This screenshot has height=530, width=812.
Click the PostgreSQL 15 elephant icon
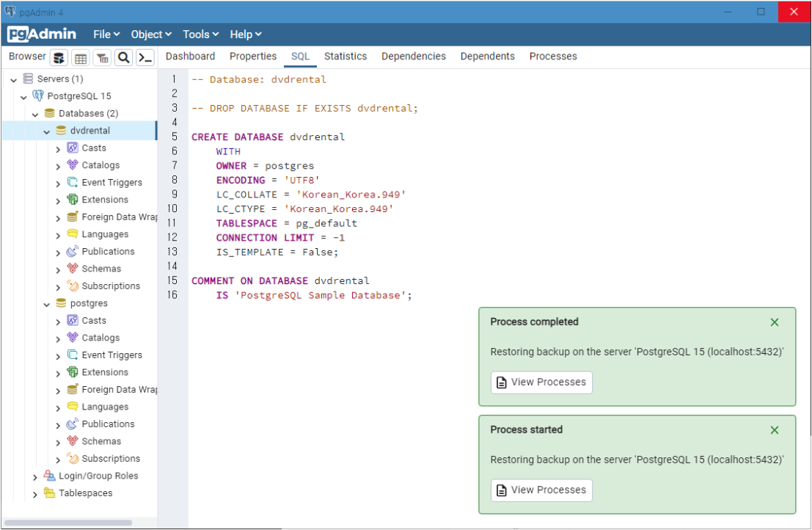click(x=38, y=96)
